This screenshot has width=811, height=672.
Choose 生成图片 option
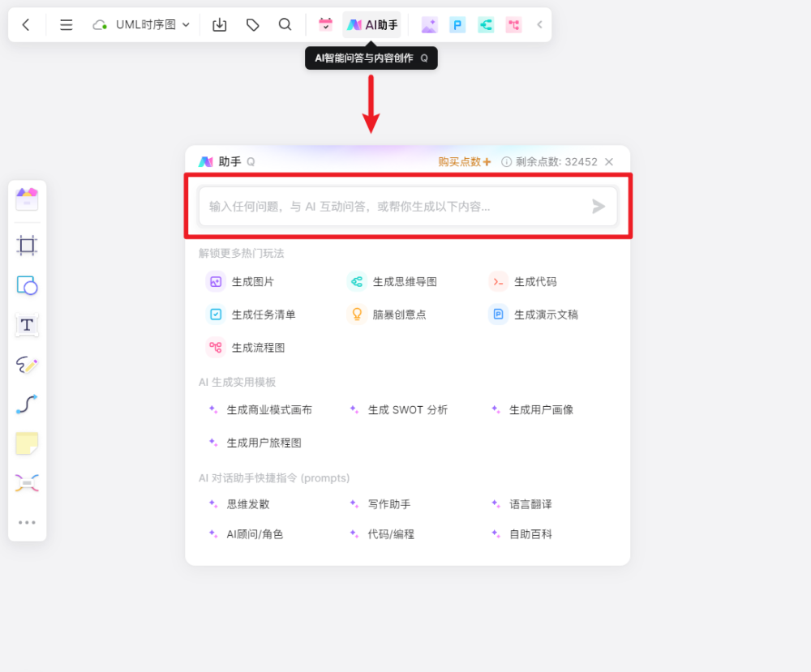pos(241,282)
